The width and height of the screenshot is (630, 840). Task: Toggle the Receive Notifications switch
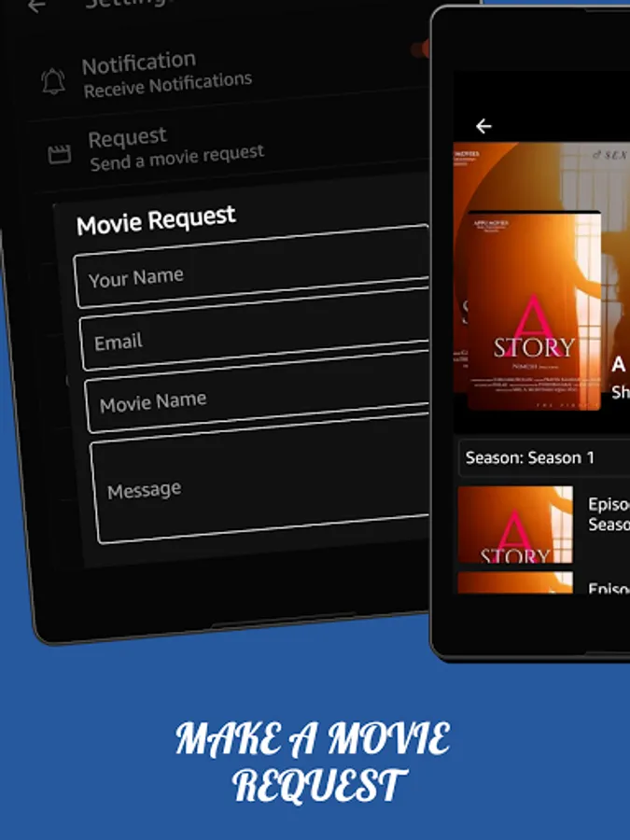(421, 49)
